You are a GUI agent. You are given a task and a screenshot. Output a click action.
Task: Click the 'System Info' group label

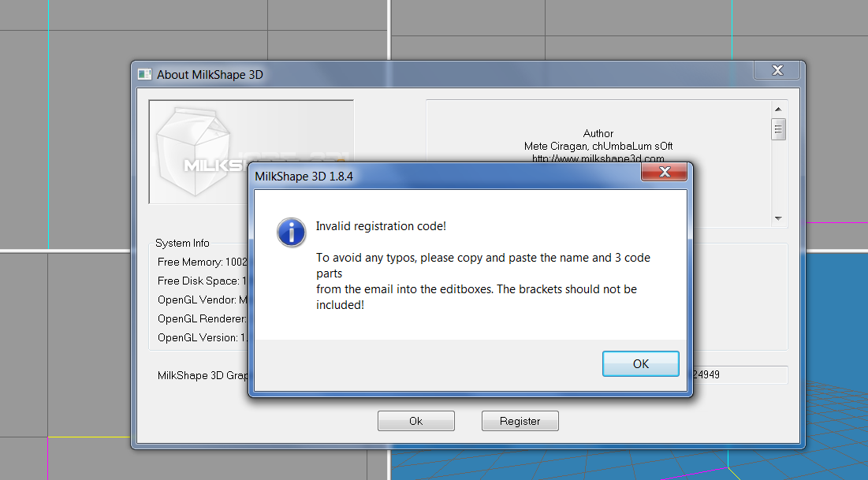click(182, 243)
